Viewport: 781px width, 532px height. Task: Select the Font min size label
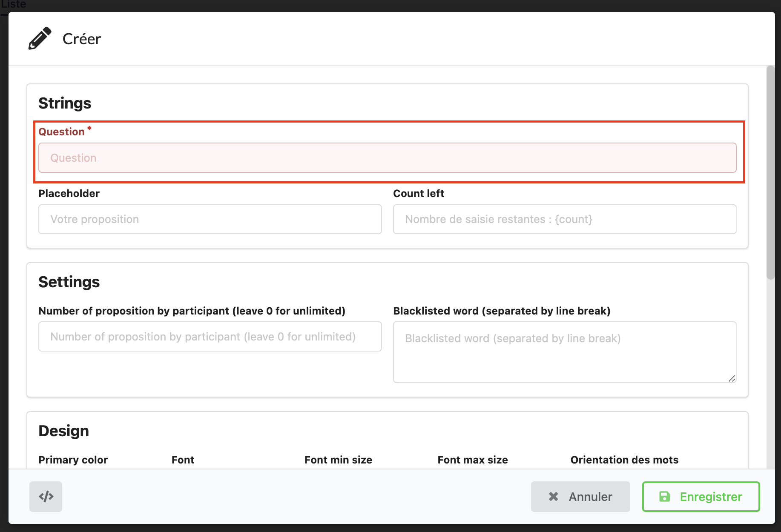point(338,460)
